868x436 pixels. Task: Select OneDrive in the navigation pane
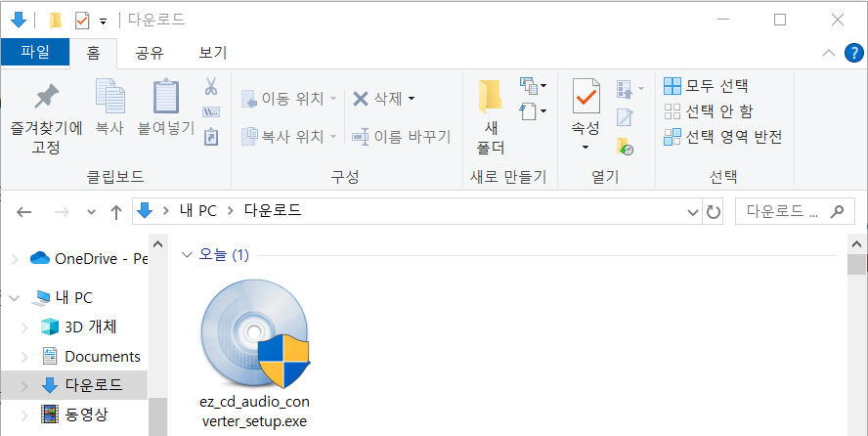[89, 258]
